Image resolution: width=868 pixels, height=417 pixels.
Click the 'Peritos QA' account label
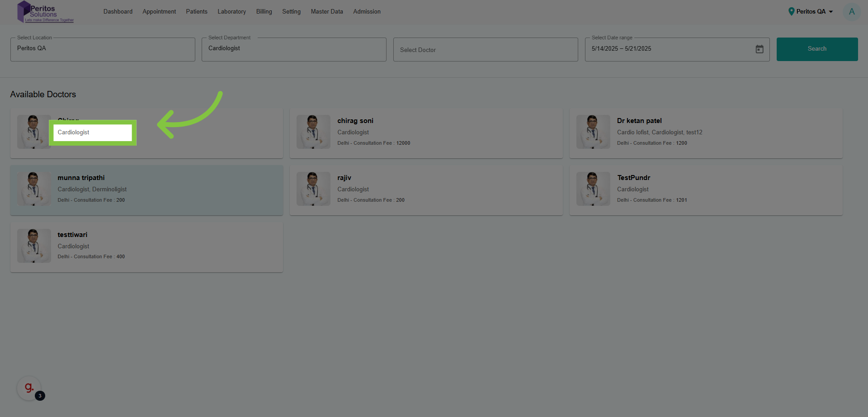point(811,12)
